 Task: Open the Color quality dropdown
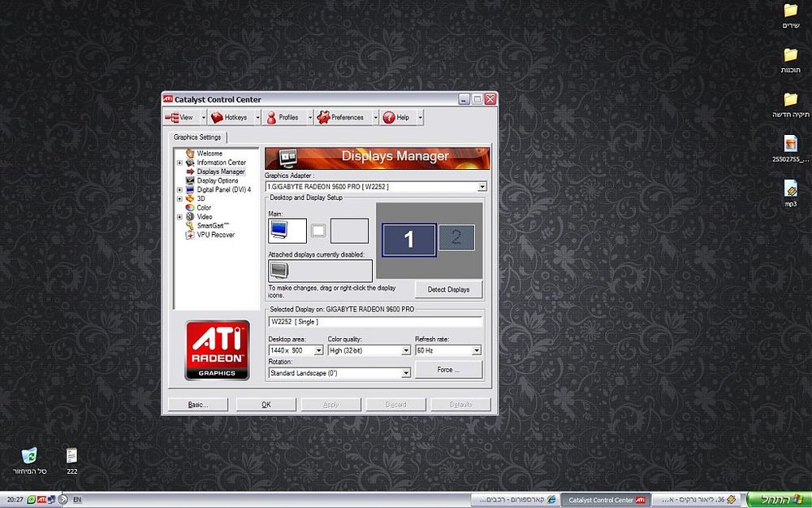pyautogui.click(x=407, y=351)
